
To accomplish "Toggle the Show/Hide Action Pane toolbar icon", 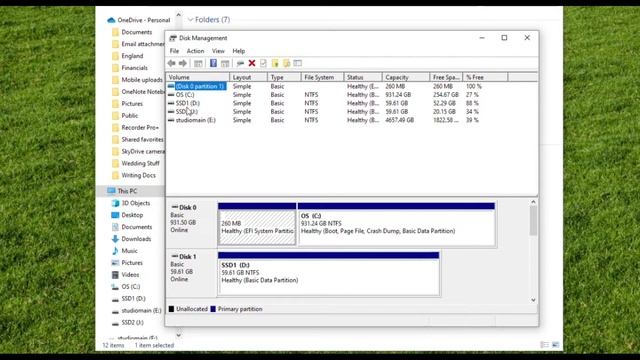I will [225, 63].
